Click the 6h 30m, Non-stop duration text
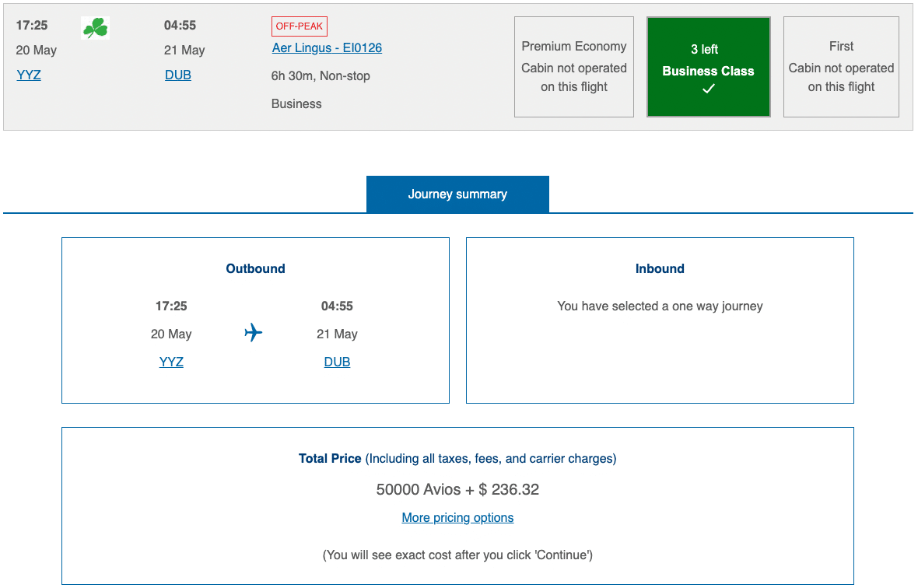This screenshot has width=918, height=588. 321,76
